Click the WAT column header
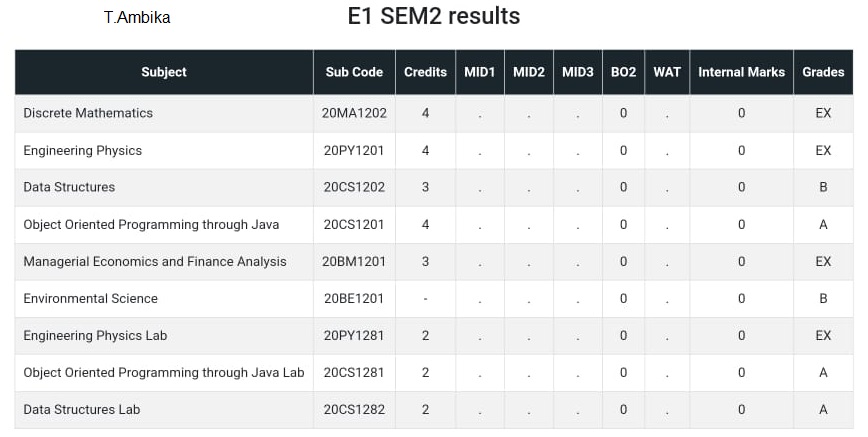Image resolution: width=868 pixels, height=437 pixels. 667,72
